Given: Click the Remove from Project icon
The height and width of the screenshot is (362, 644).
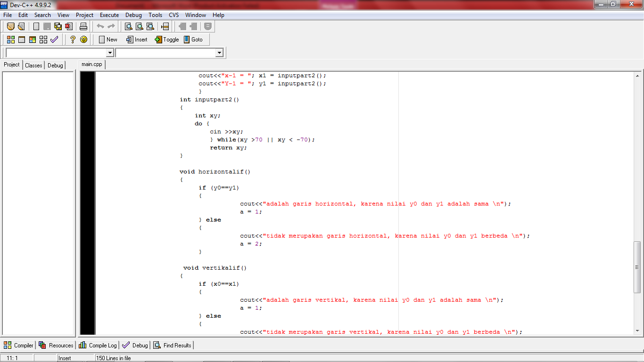Looking at the screenshot, I should 193,26.
